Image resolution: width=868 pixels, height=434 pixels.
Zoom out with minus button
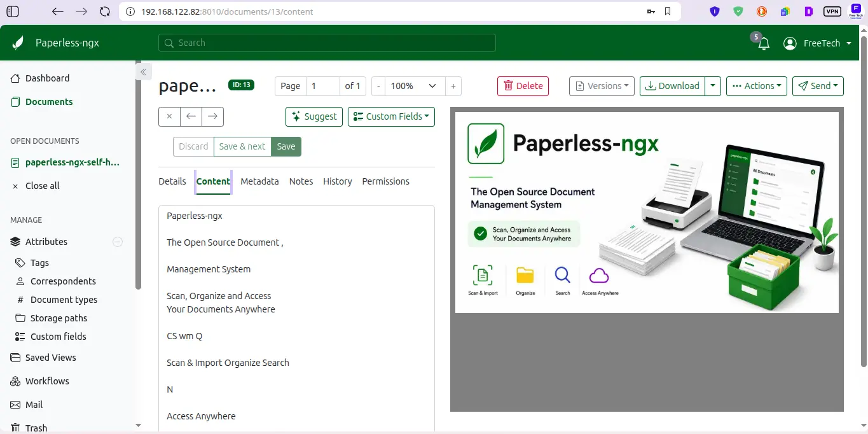pos(378,86)
